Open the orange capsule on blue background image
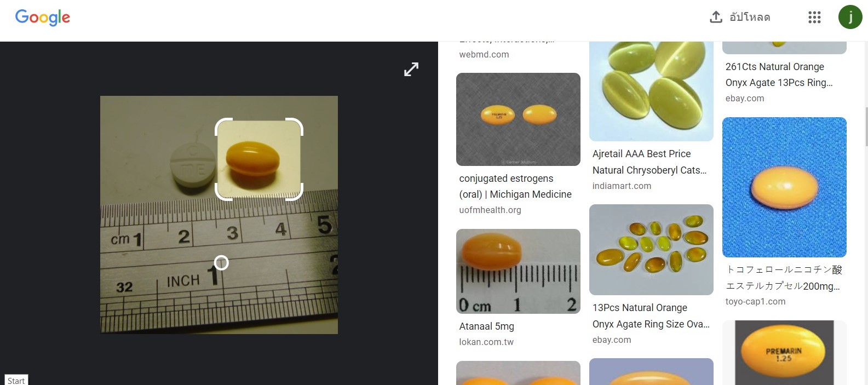Viewport: 868px width, 385px height. (x=784, y=187)
